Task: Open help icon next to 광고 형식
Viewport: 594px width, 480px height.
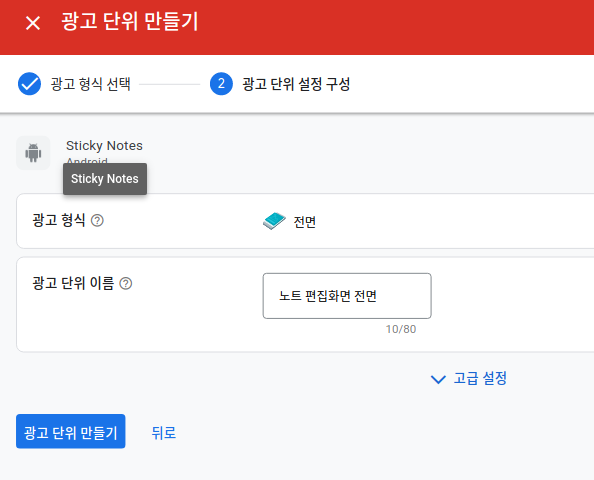Action: 97,220
